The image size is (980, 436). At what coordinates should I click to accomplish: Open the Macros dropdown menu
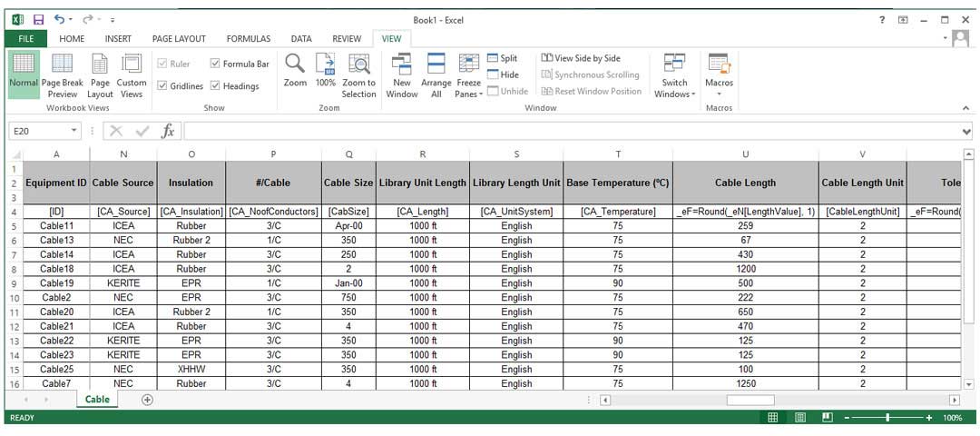pos(719,94)
